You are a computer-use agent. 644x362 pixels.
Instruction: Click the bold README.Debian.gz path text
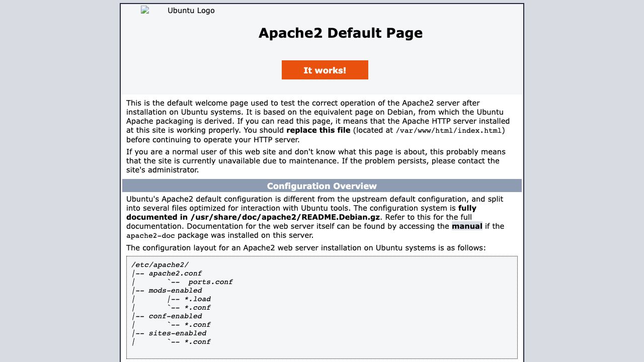point(285,217)
